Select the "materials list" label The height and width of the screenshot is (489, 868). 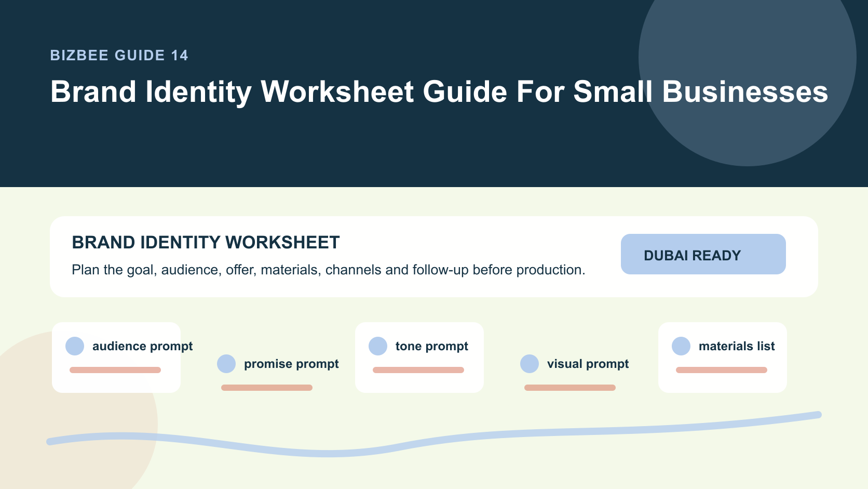coord(737,346)
